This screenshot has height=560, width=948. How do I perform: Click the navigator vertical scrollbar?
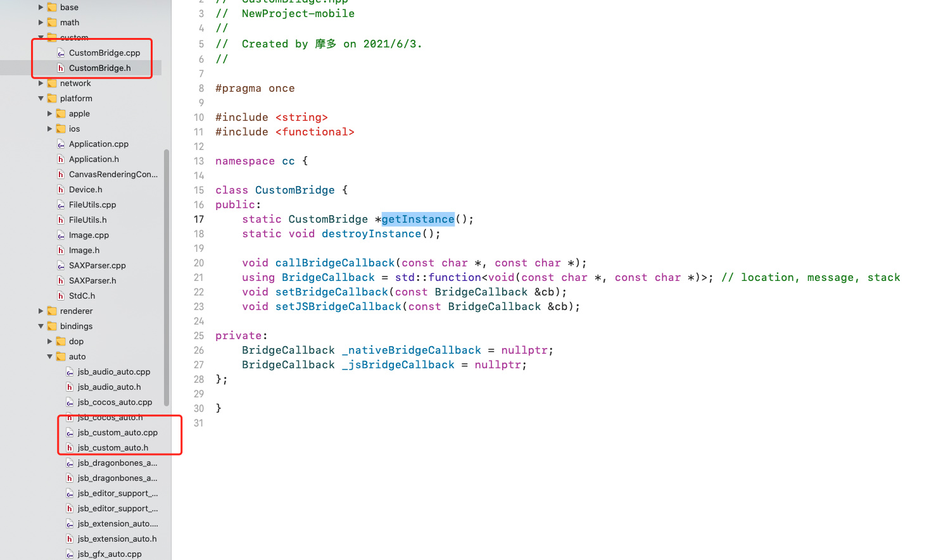point(167,277)
